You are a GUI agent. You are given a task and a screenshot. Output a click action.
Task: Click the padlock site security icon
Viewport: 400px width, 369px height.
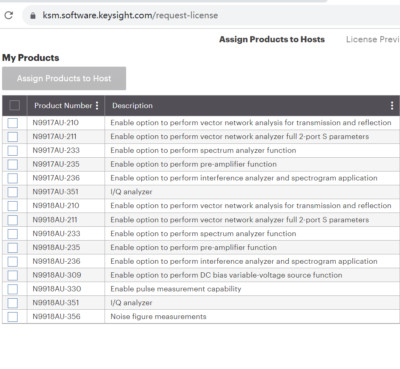tap(33, 15)
